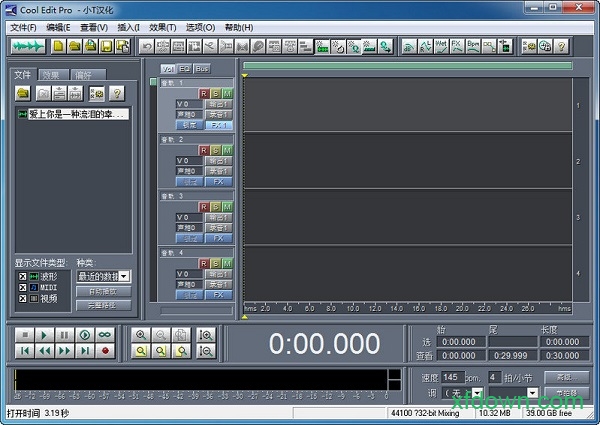The image size is (600, 425).
Task: Click the 自动播放 button in file panel
Action: (x=103, y=292)
